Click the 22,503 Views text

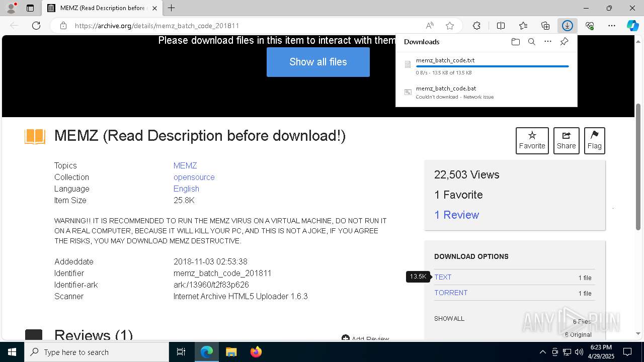[x=466, y=174]
